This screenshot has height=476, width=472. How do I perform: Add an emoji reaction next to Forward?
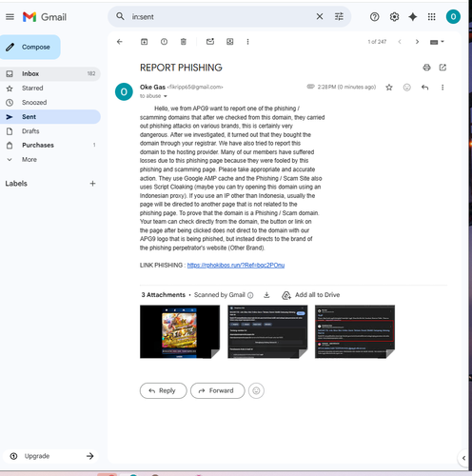coord(256,390)
